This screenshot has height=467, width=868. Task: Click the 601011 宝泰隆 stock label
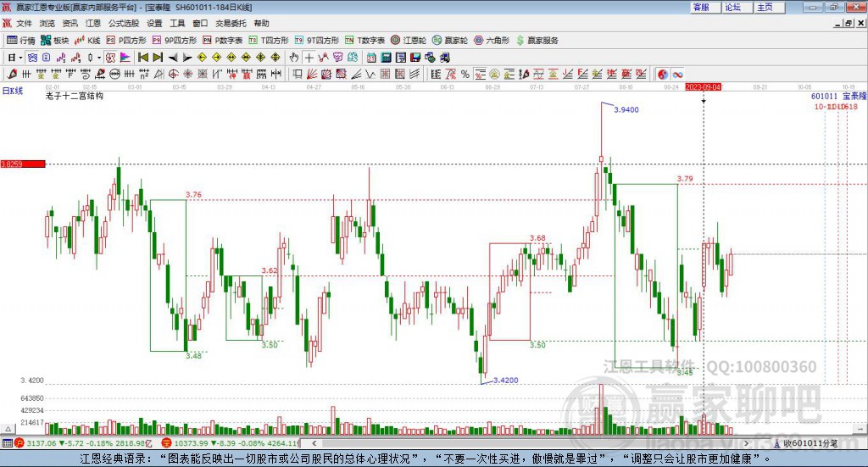pos(838,97)
